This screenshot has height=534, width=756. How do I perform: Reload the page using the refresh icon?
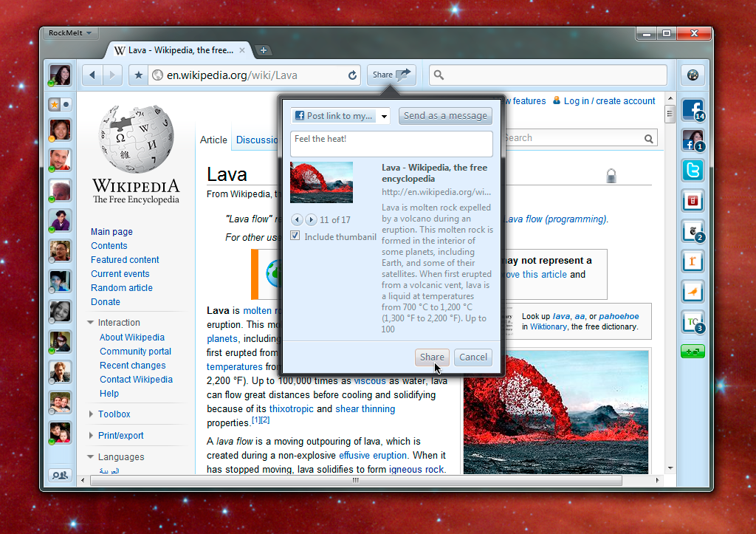click(x=353, y=75)
